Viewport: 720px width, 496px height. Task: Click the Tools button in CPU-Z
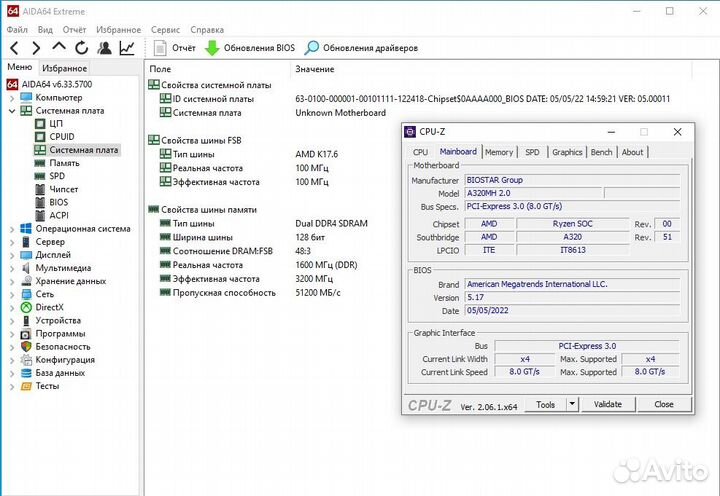pyautogui.click(x=545, y=405)
